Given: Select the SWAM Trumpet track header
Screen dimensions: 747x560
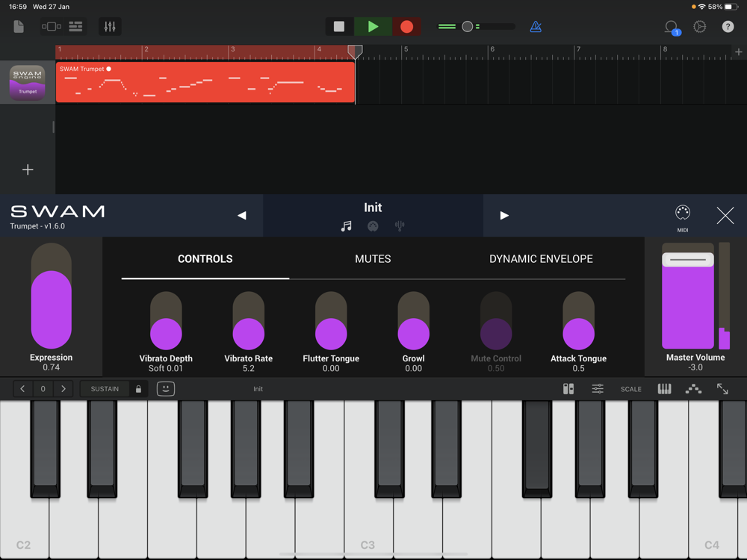Looking at the screenshot, I should pyautogui.click(x=28, y=82).
